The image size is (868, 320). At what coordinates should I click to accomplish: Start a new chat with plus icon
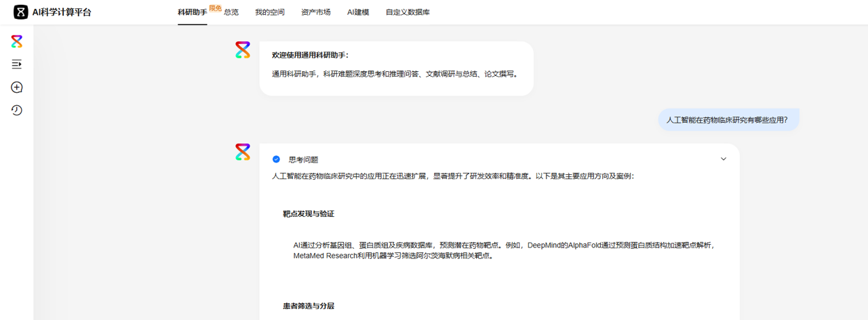pos(17,87)
